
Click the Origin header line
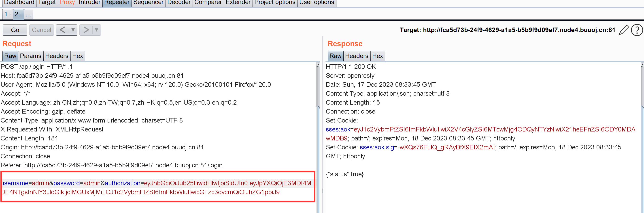(102, 147)
